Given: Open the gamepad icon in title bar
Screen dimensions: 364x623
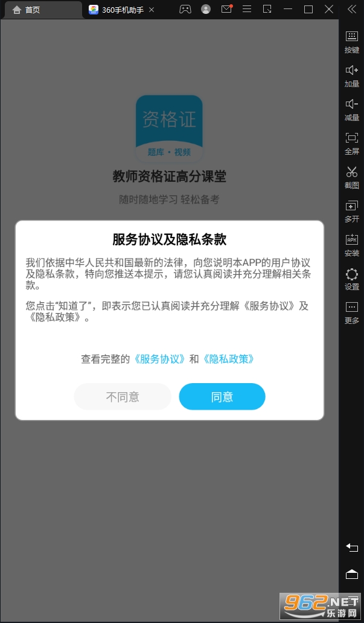Looking at the screenshot, I should coord(185,9).
